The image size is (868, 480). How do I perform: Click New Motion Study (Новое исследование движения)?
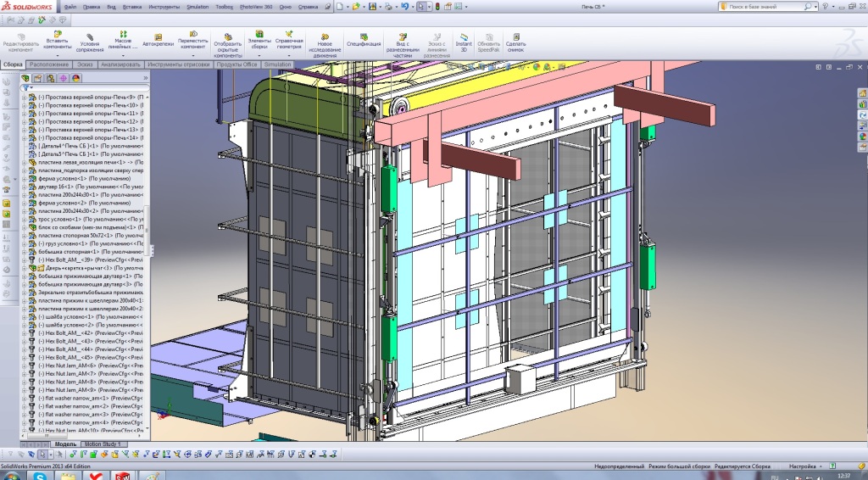(x=323, y=39)
